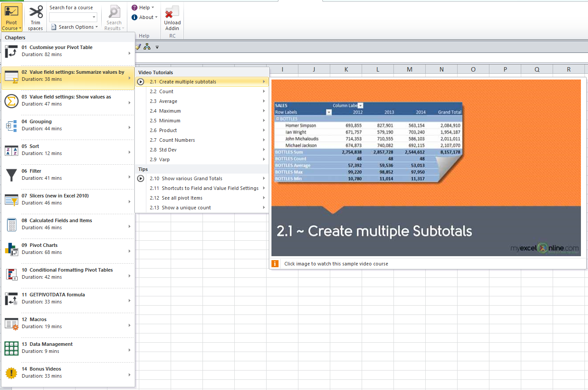Select 2.3 Average video tutorial
Screen dimensions: 588x390
click(x=202, y=101)
